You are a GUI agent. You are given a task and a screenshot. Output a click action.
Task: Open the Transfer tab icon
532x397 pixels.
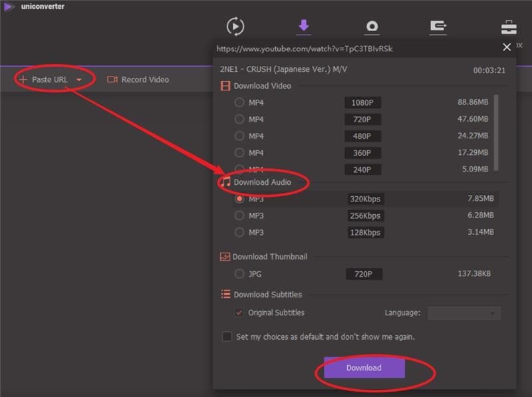(438, 27)
